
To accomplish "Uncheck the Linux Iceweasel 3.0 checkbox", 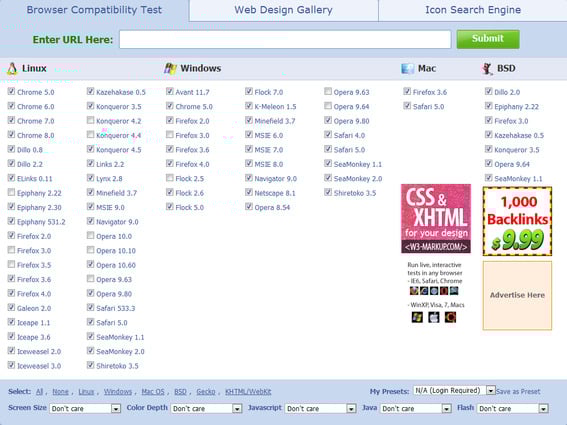I will (11, 365).
